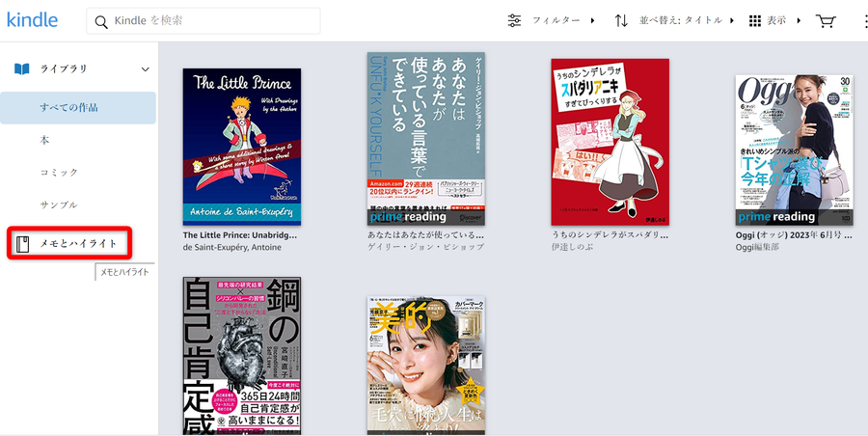Select コミック category in sidebar
The height and width of the screenshot is (436, 868).
(x=59, y=173)
